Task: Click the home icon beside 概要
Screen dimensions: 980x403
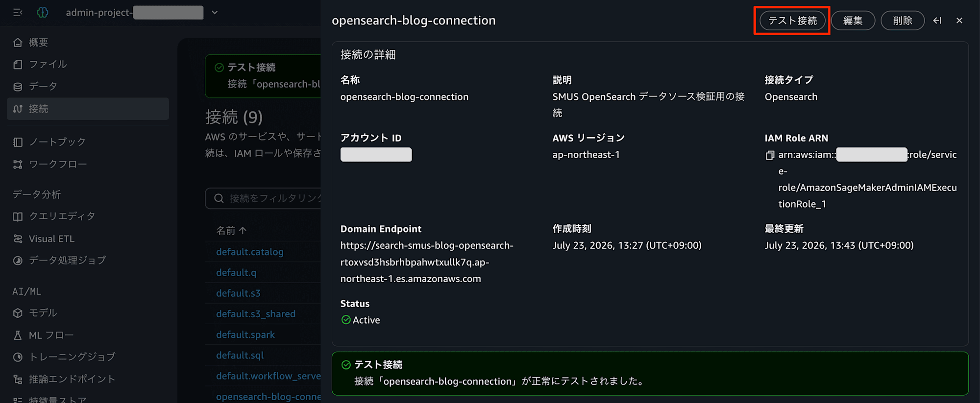Action: pyautogui.click(x=18, y=42)
